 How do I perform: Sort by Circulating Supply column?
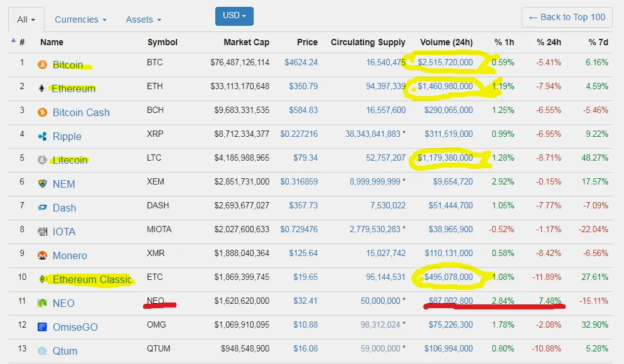pyautogui.click(x=368, y=42)
